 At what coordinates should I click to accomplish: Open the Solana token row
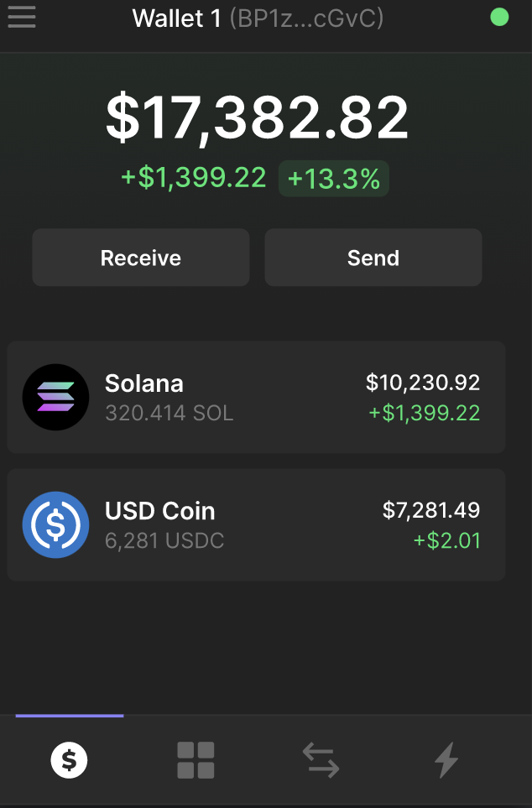click(256, 397)
